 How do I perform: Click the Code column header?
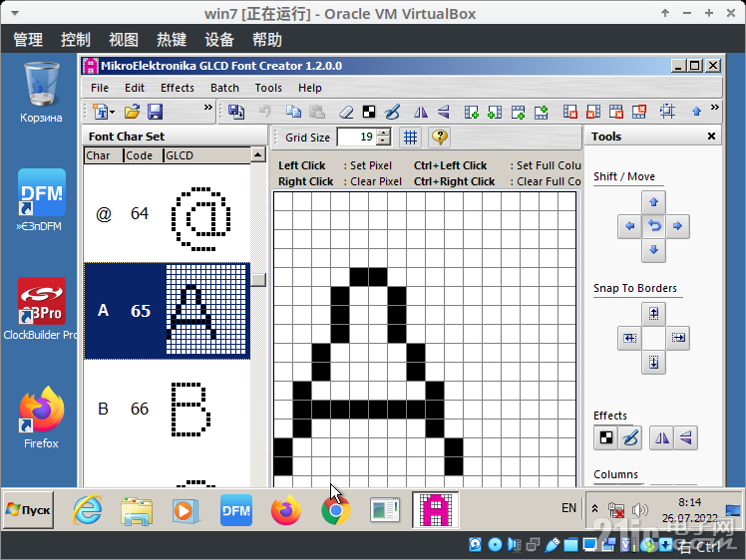point(144,155)
